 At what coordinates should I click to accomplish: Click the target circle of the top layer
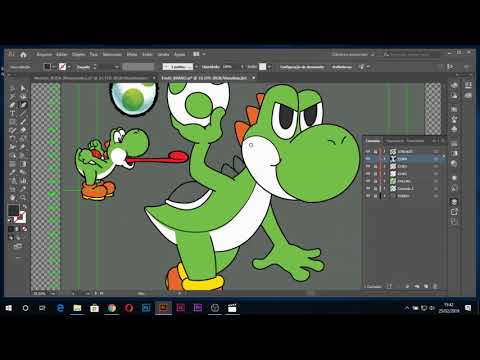[x=436, y=151]
